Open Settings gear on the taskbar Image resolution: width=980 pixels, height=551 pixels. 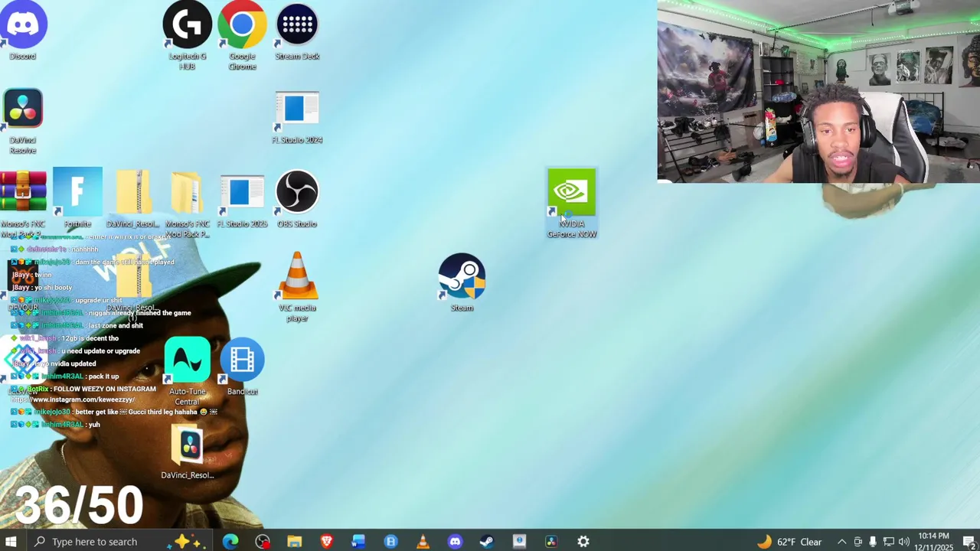click(583, 542)
